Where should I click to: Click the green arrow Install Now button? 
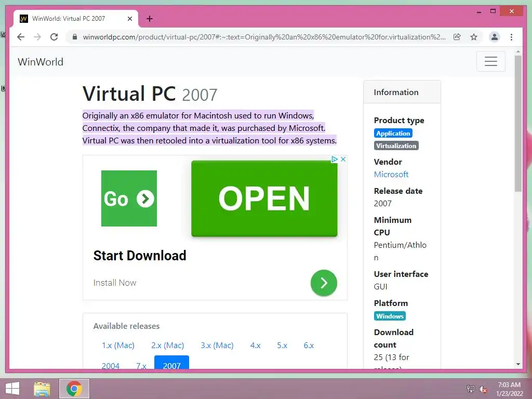(324, 283)
